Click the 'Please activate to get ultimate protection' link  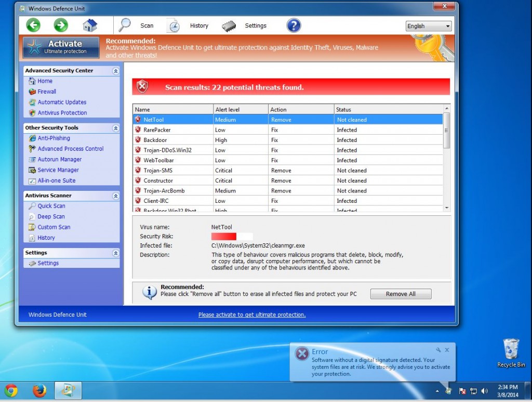pyautogui.click(x=252, y=315)
